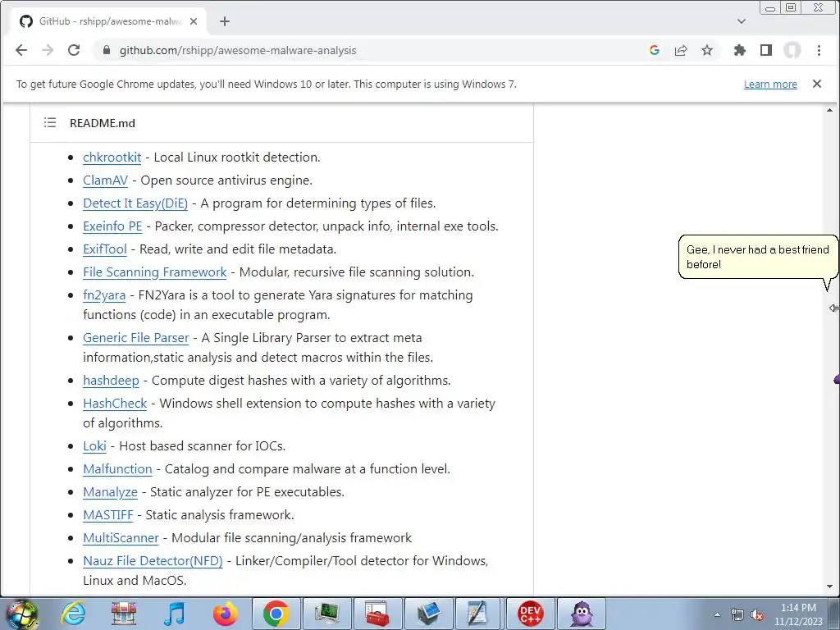Open the Nauz File Detector(NFD) link
Screen dimensions: 840x630
click(x=153, y=561)
